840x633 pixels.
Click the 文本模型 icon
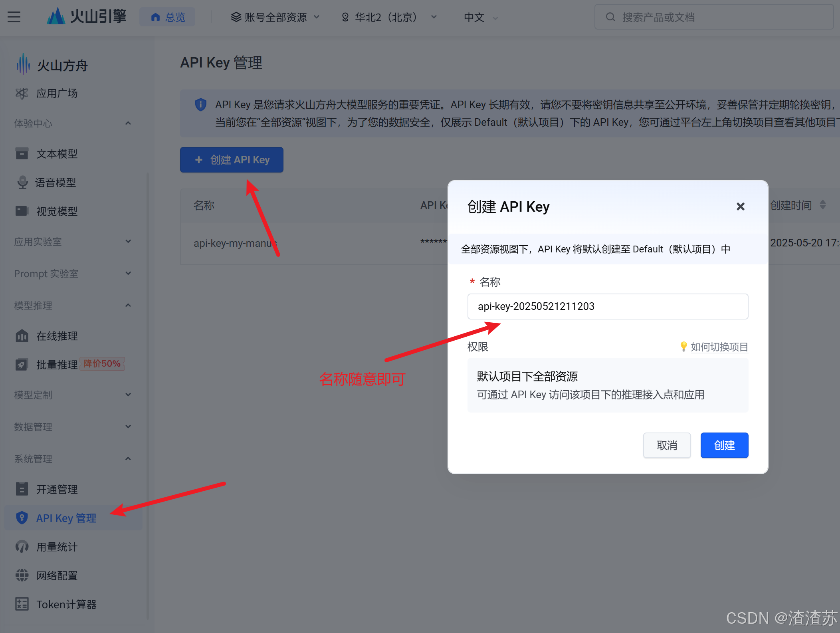(22, 154)
